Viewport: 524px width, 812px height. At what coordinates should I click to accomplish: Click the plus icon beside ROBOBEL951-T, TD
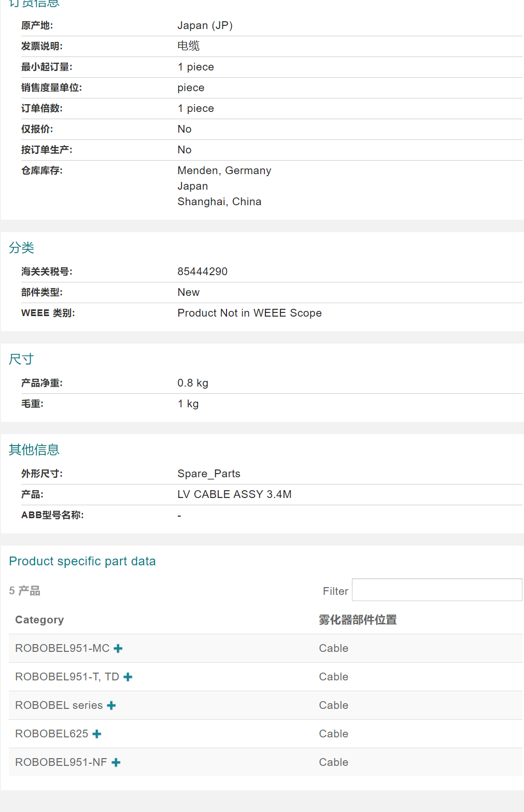pos(128,677)
